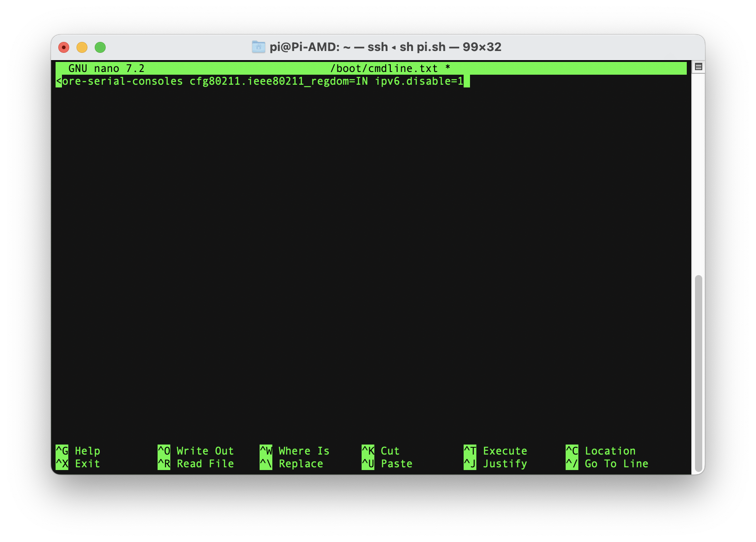
Task: Click the ^C Location key indicator
Action: 572,451
